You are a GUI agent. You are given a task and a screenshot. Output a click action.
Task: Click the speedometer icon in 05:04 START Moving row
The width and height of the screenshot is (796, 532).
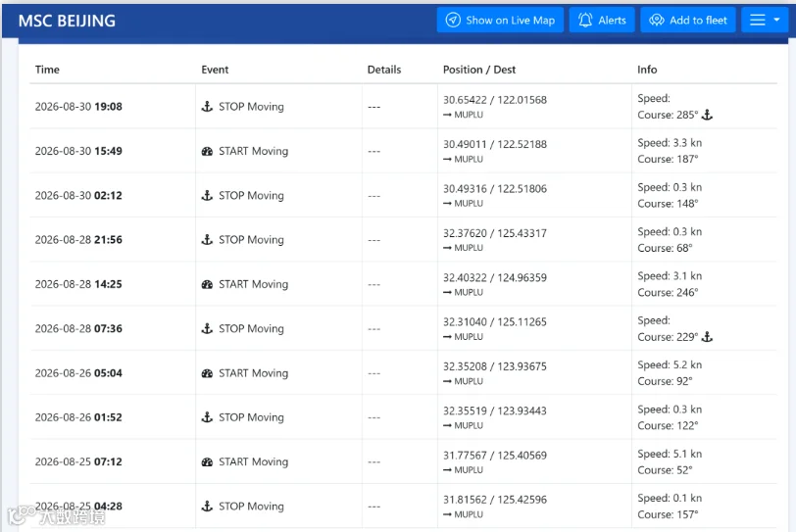(x=207, y=373)
